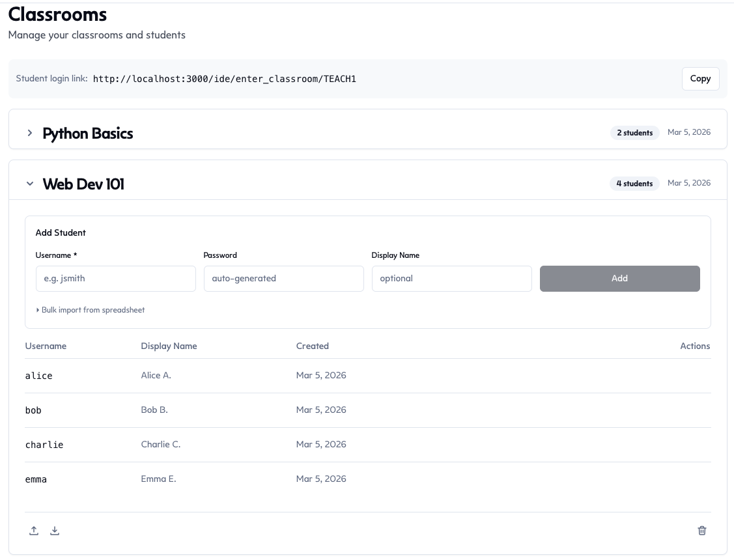The image size is (734, 560).
Task: Select student alice's row
Action: point(261,376)
